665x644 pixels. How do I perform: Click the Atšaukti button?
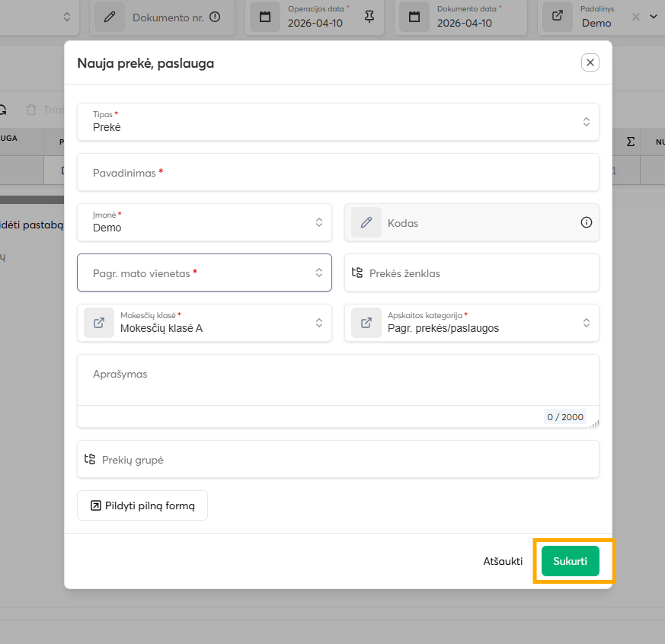503,561
